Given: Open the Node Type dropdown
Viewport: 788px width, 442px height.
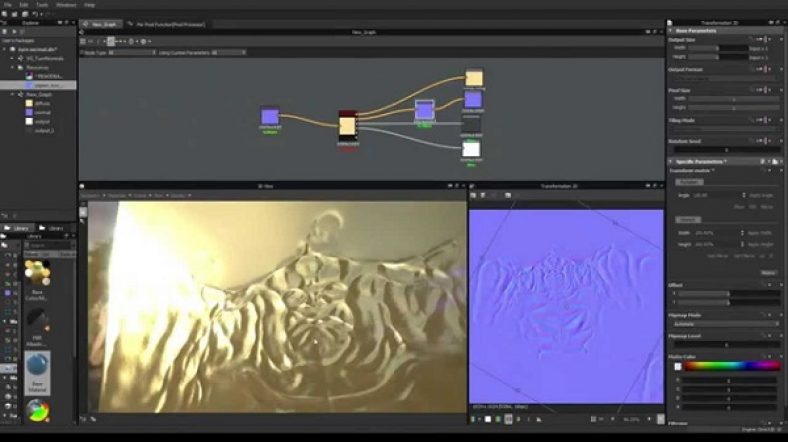Looking at the screenshot, I should 132,52.
